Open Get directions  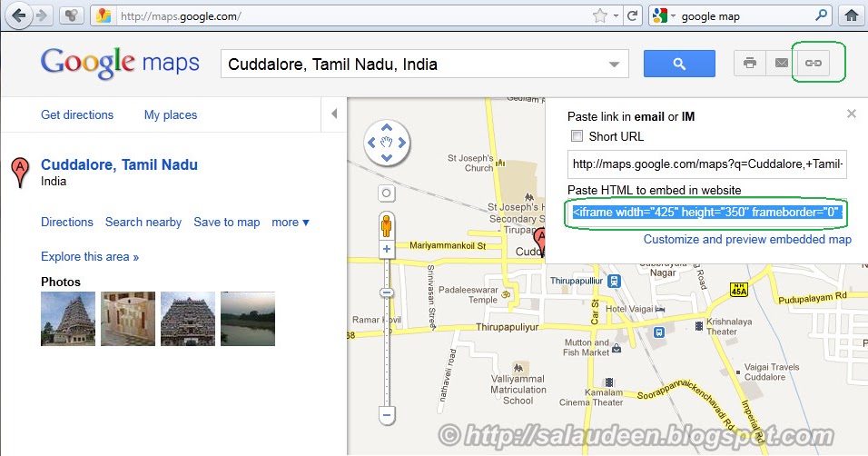(x=77, y=114)
